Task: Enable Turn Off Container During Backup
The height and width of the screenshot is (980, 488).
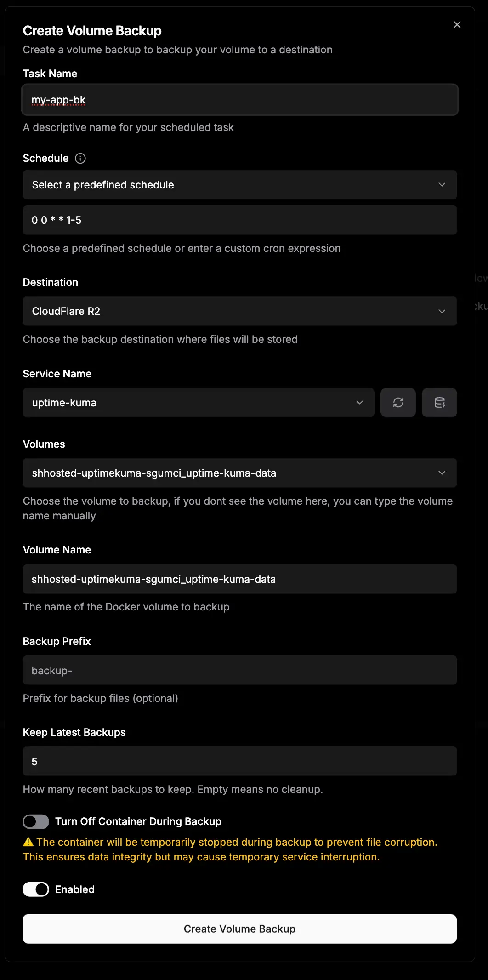Action: tap(36, 821)
